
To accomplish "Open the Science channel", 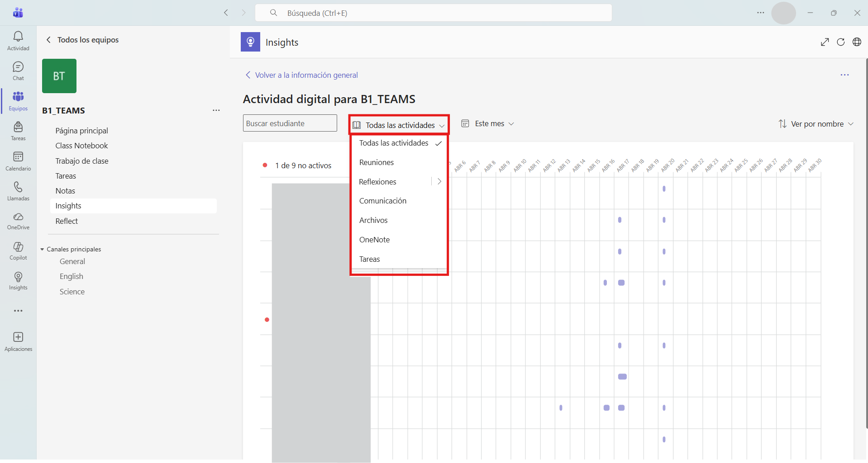I will tap(72, 292).
